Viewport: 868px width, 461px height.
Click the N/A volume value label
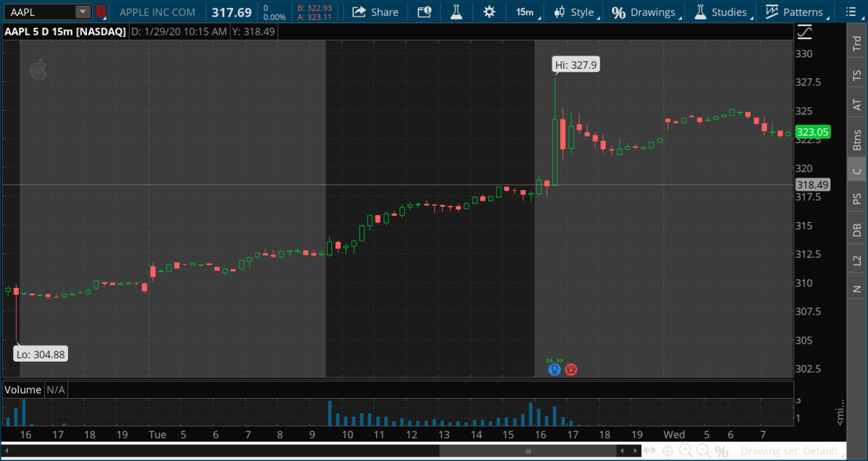click(56, 389)
